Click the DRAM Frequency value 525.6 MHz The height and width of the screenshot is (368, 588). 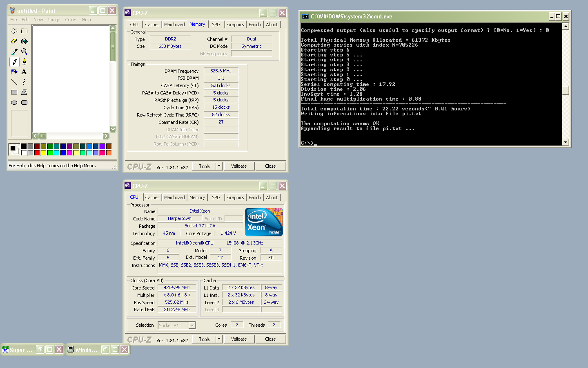[x=221, y=71]
